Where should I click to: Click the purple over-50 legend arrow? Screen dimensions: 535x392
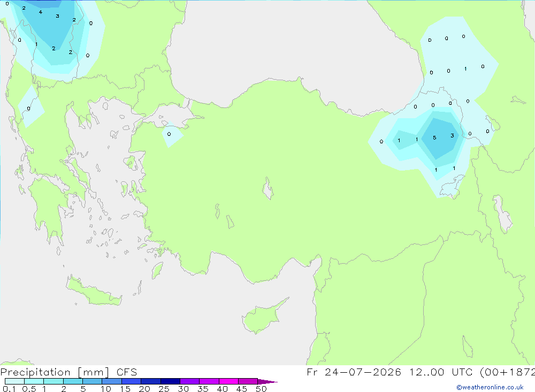[267, 382]
